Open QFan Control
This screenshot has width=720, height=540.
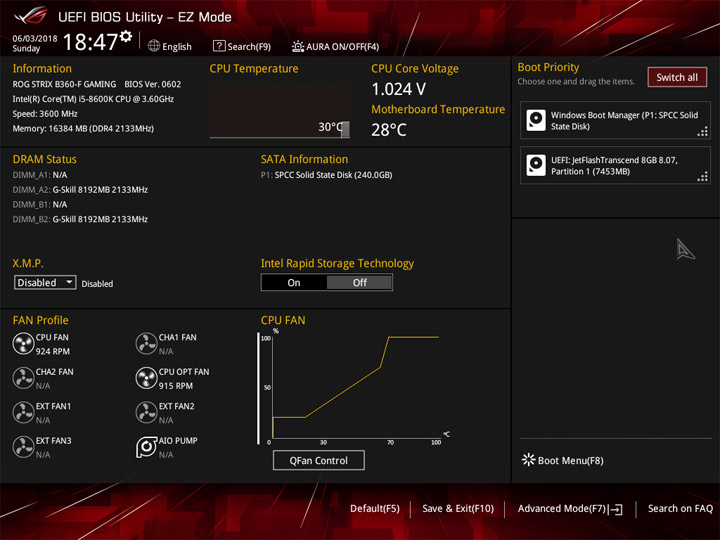(319, 460)
